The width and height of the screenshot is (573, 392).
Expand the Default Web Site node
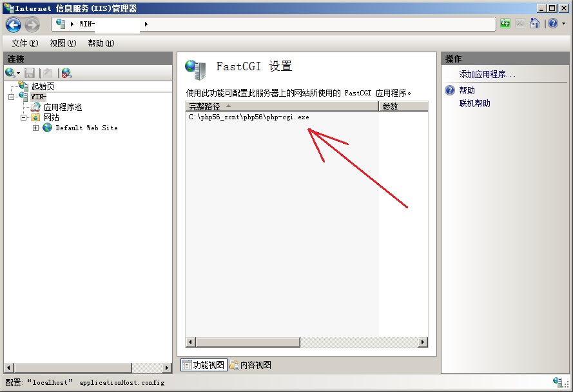tap(35, 128)
